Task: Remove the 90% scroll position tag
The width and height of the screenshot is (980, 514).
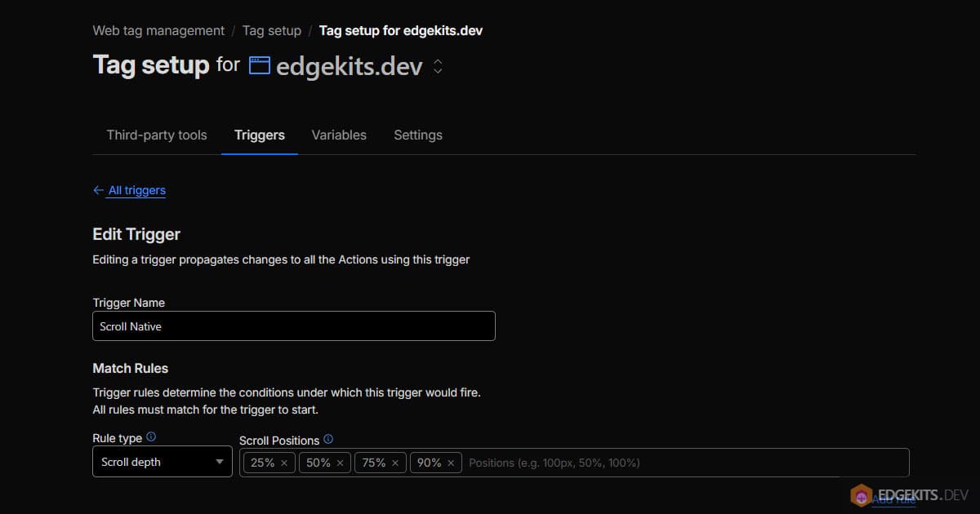Action: click(x=451, y=463)
